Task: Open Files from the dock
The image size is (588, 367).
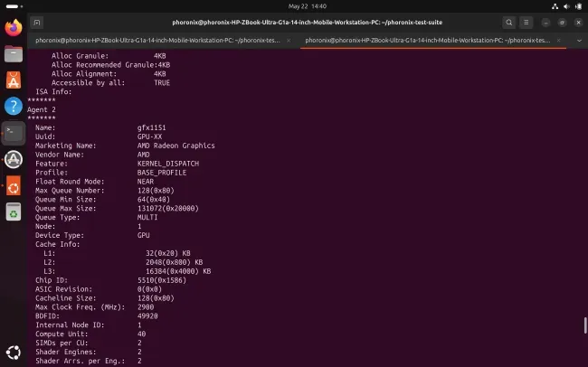Action: tap(14, 53)
